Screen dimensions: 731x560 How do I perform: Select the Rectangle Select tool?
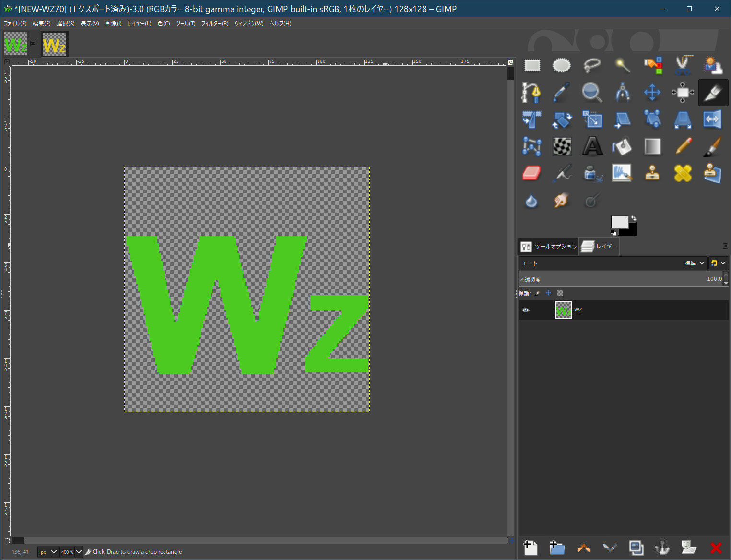532,65
